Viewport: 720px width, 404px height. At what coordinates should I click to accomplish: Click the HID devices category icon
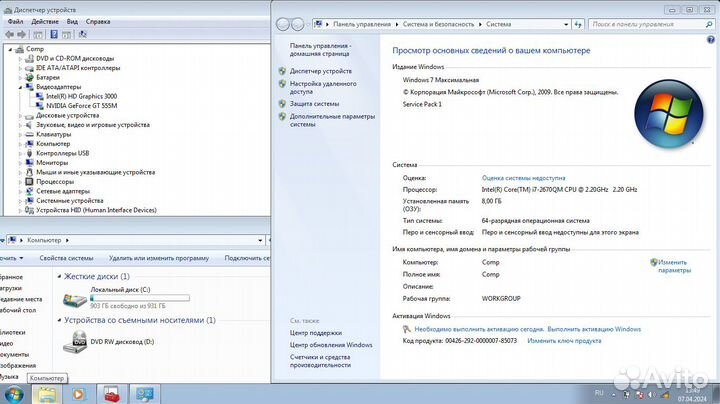(x=29, y=210)
